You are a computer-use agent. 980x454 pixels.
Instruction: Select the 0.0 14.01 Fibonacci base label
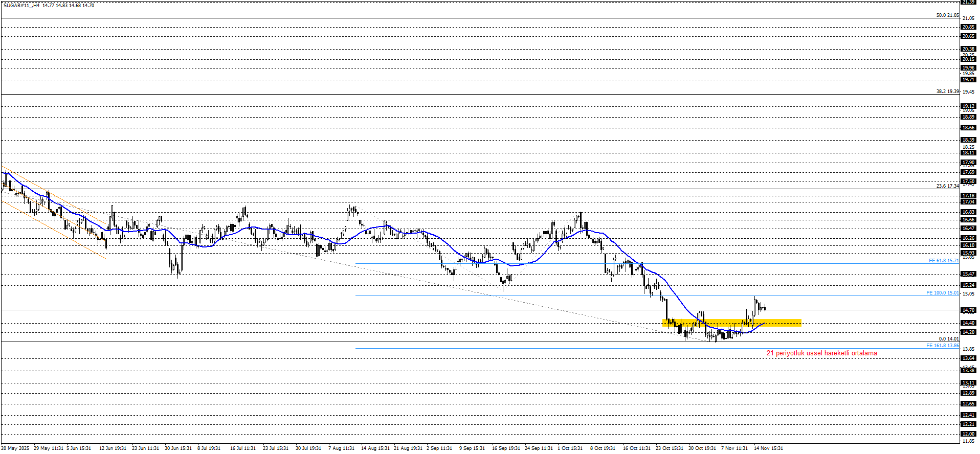click(x=948, y=339)
